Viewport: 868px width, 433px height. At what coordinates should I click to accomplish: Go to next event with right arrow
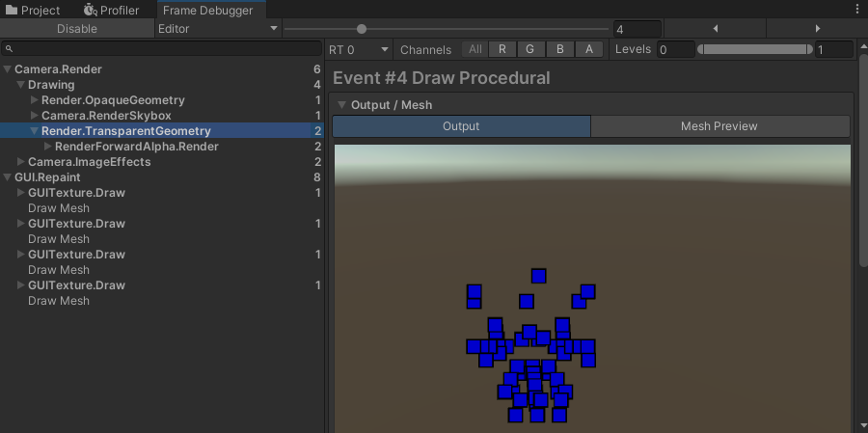[x=818, y=29]
